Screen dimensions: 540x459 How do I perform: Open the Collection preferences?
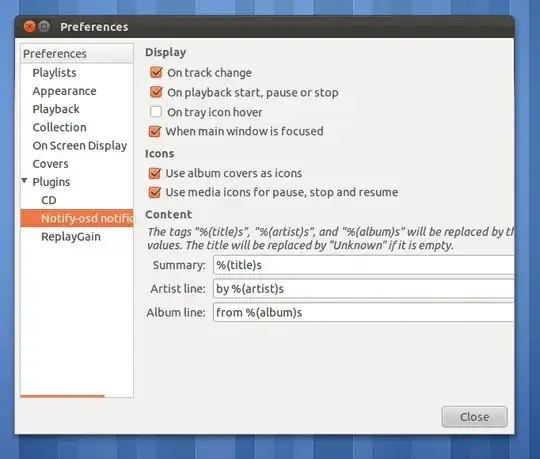[60, 127]
